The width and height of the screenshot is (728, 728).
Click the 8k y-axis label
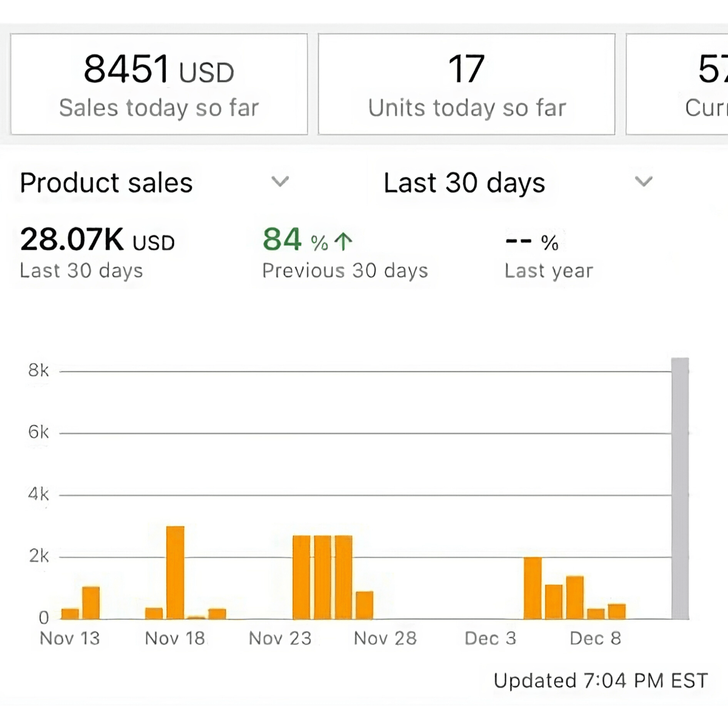coord(38,371)
